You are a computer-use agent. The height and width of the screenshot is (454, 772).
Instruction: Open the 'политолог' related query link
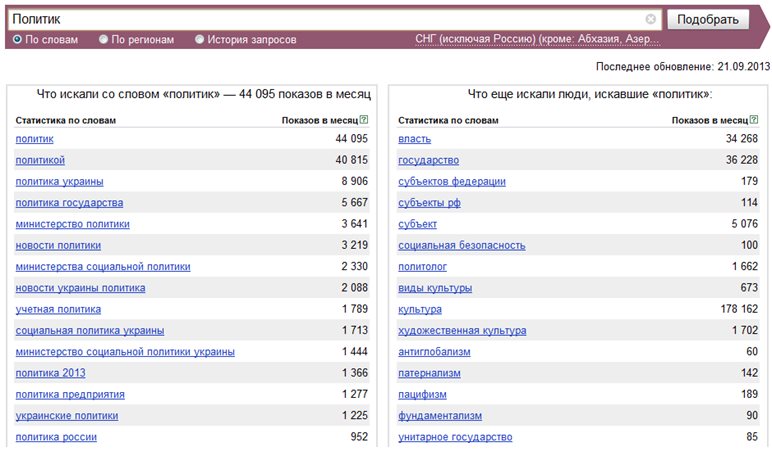(422, 267)
